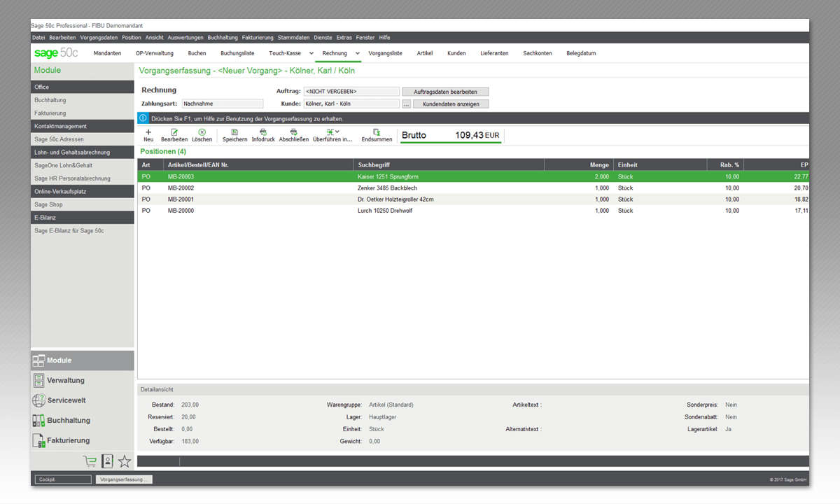Switch to the Kunden tab
Screen dimensions: 840x504
tap(456, 53)
